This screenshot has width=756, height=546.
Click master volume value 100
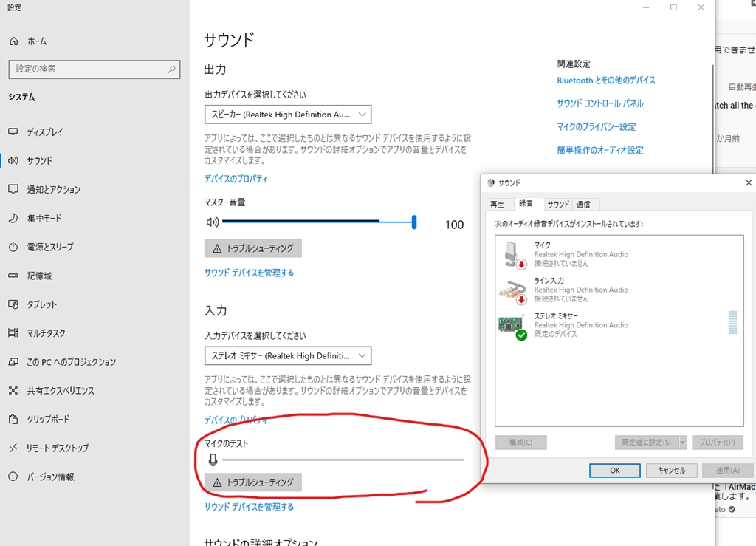click(x=454, y=225)
